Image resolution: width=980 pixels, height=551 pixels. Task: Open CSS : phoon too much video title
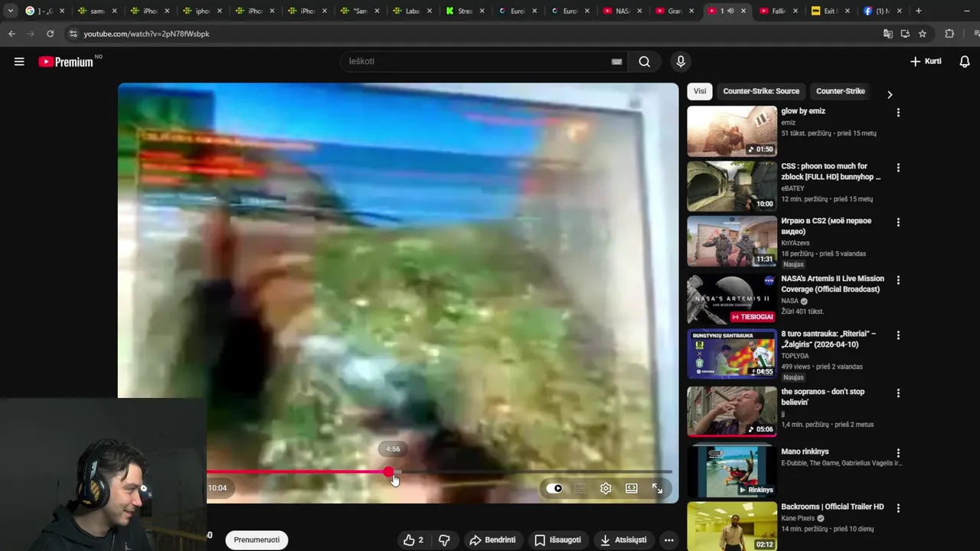(x=831, y=171)
